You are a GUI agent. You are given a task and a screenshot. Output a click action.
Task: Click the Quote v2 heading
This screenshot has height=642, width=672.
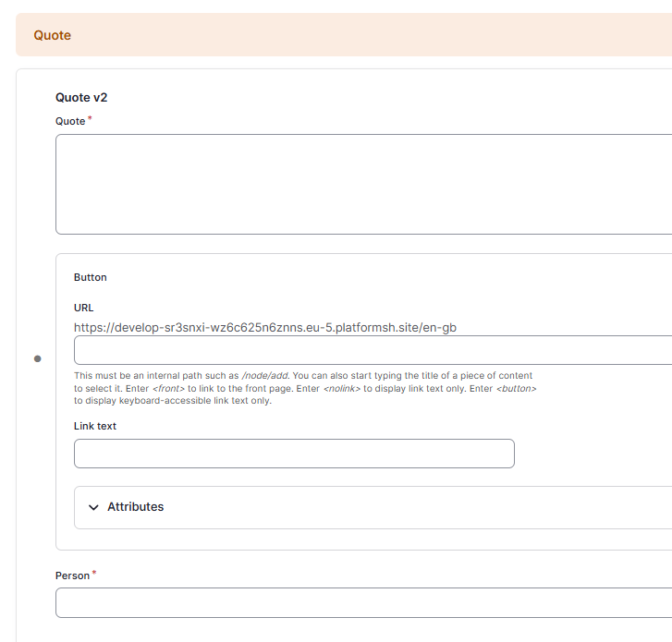pyautogui.click(x=81, y=98)
